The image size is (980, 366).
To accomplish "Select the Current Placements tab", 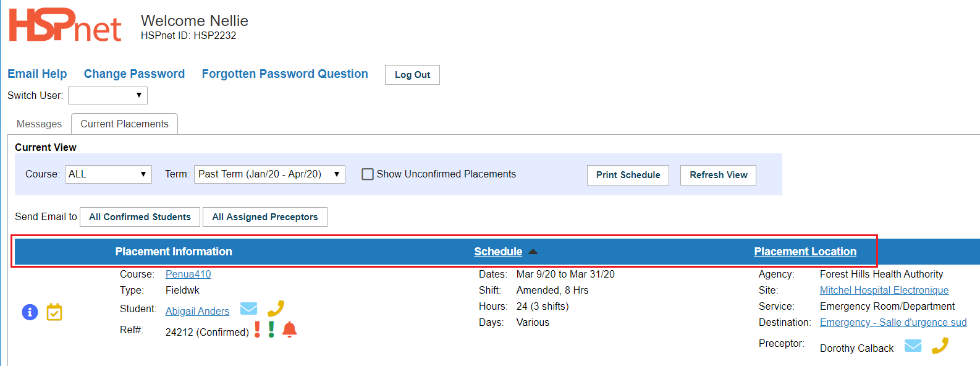I will point(124,124).
